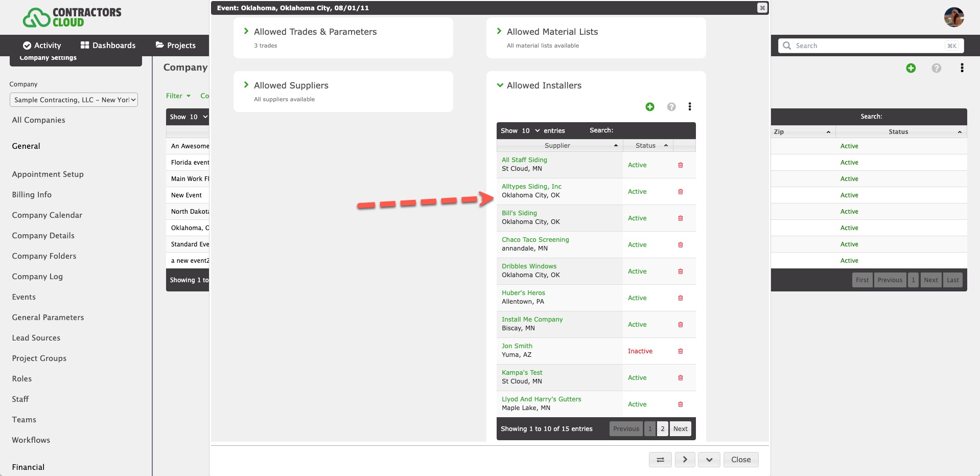Click the Contractors Cloud logo
This screenshot has height=476, width=980.
tap(72, 17)
